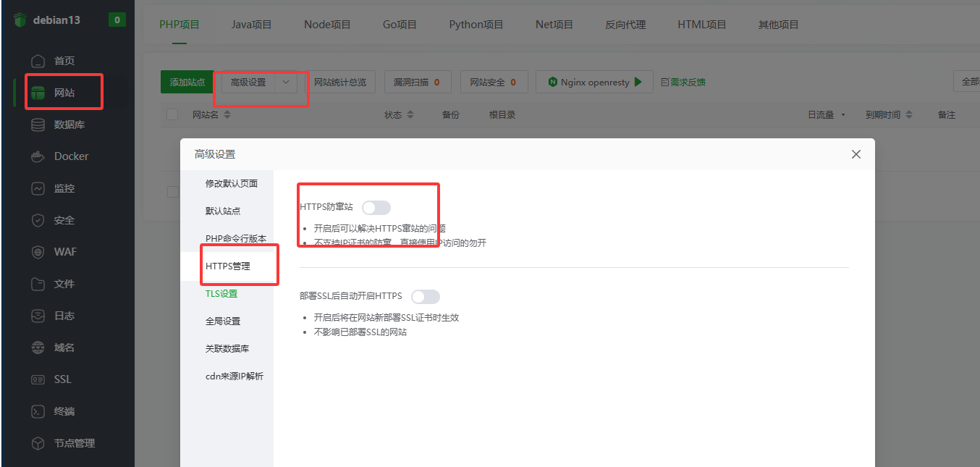Click the 漏洞扫描 button
This screenshot has height=467, width=980.
[417, 83]
